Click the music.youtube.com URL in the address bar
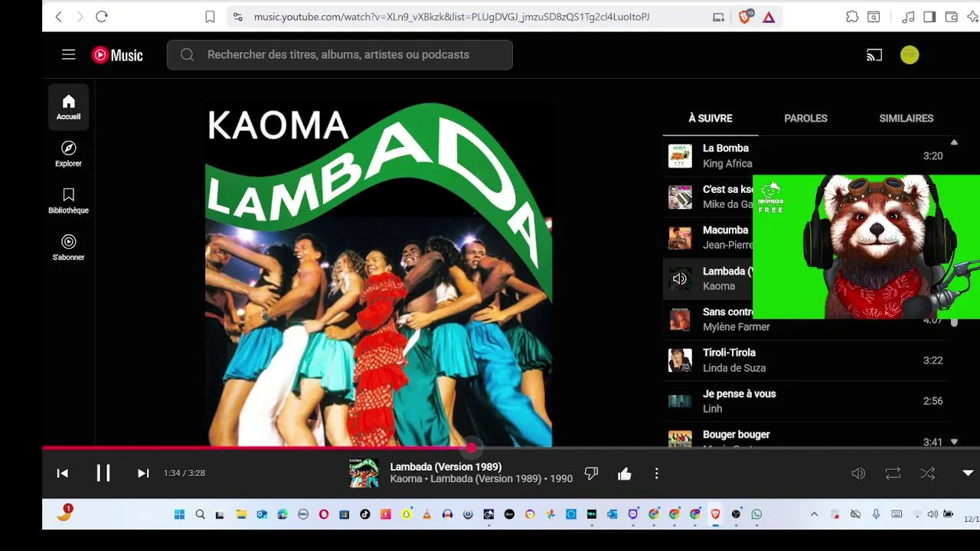This screenshot has width=980, height=551. pos(452,17)
